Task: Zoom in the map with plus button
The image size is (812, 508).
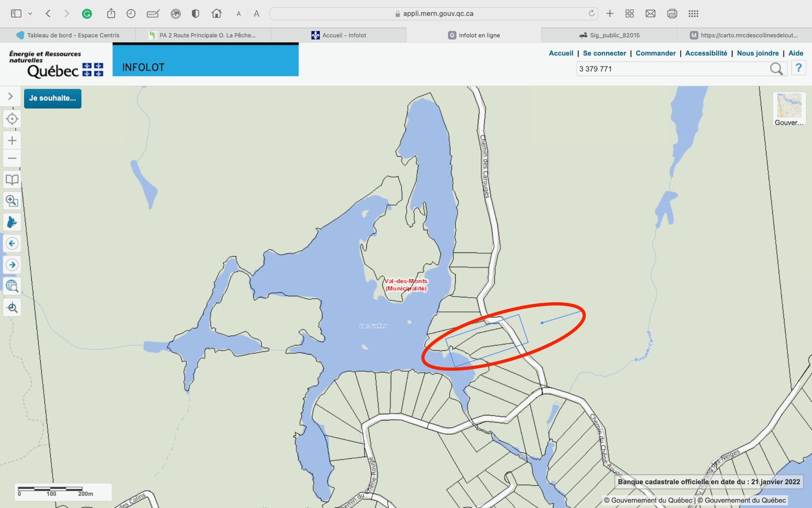Action: [12, 141]
